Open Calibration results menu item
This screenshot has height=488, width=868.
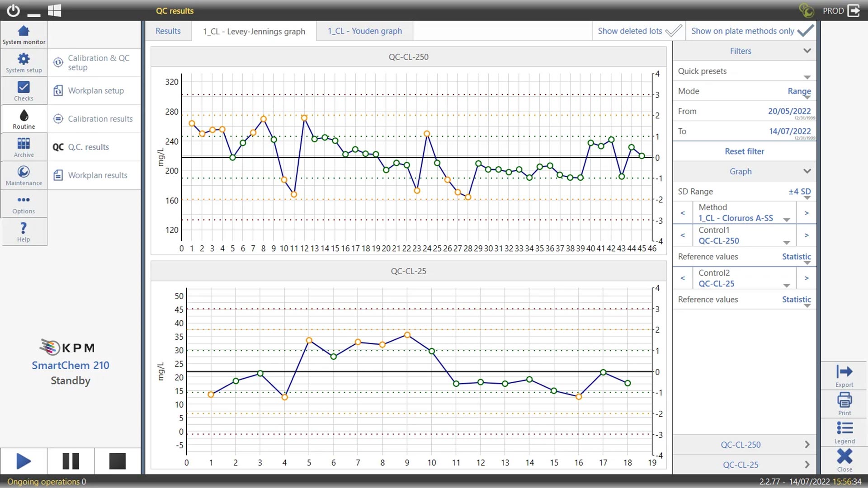click(100, 119)
